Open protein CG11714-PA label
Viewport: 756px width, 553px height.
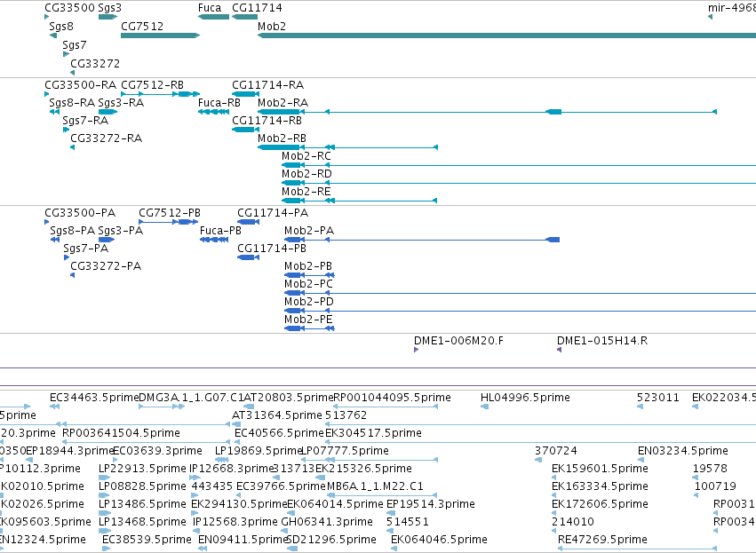273,213
